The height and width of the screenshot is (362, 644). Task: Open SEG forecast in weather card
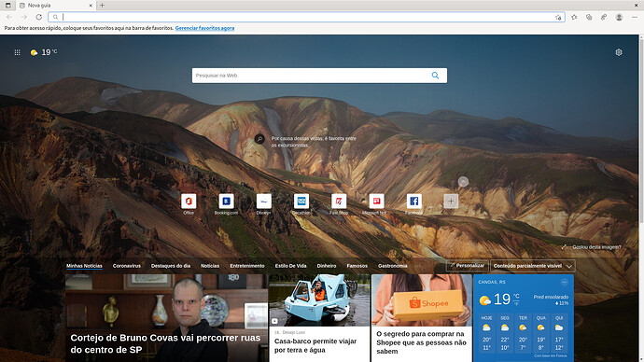point(505,333)
